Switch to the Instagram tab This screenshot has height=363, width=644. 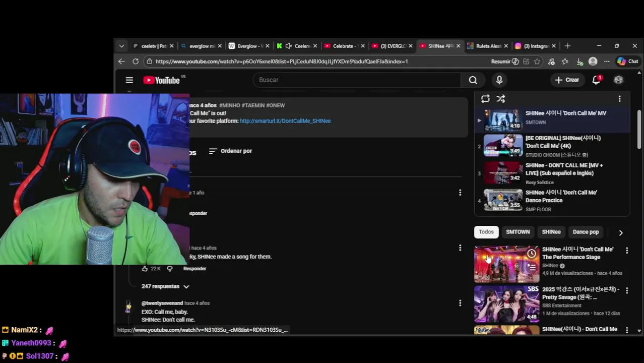(536, 46)
